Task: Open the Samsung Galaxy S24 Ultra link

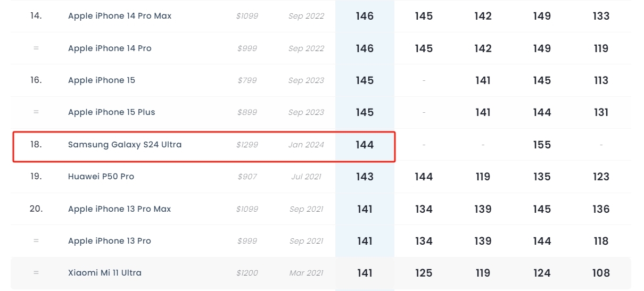Action: tap(125, 145)
